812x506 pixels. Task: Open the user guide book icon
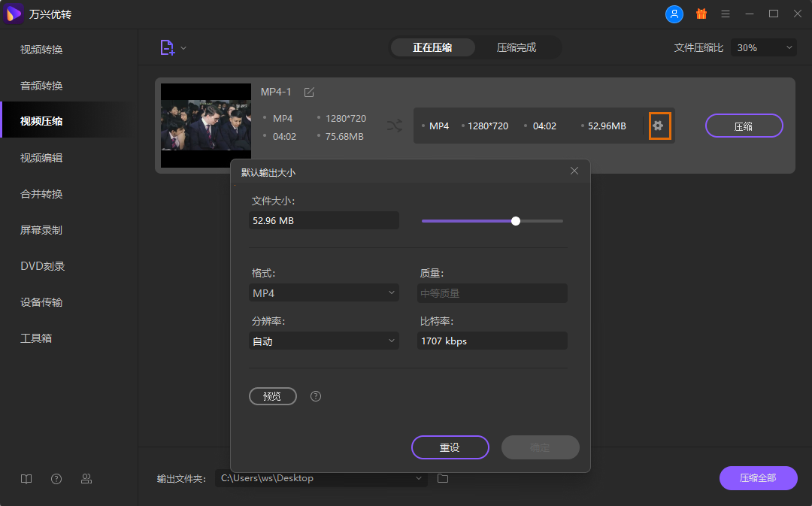pos(26,479)
